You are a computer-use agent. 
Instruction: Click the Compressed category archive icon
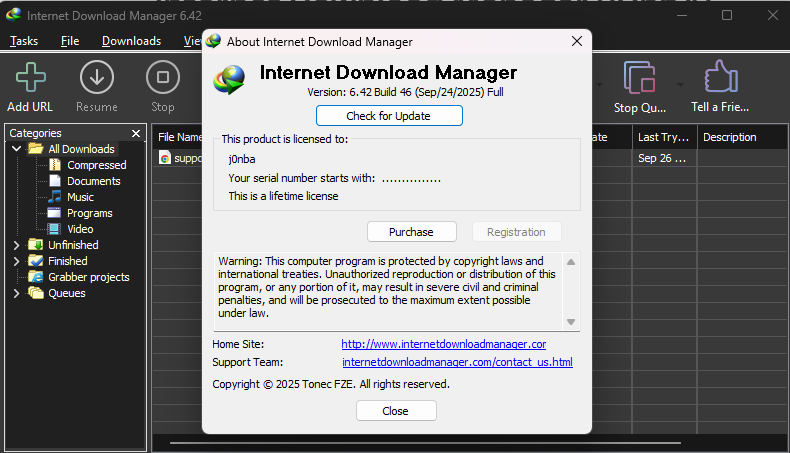(x=55, y=165)
